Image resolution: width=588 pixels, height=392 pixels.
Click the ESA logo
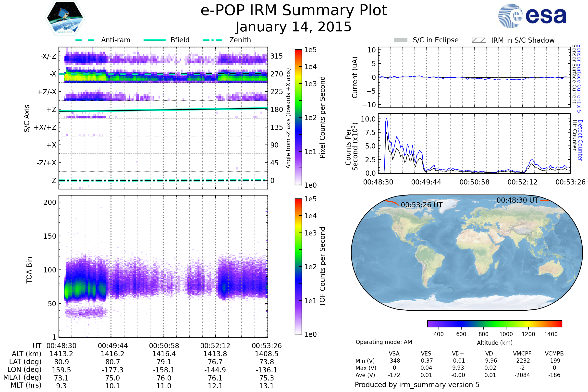coord(532,16)
